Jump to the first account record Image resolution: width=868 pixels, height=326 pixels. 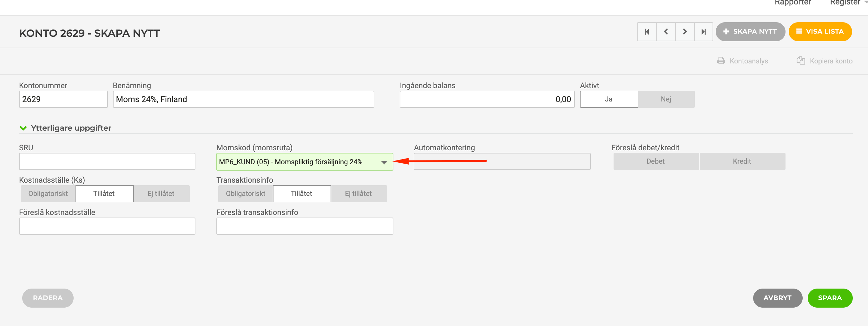647,32
